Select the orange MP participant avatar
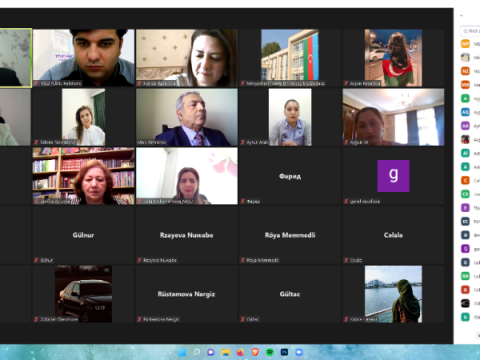 465,44
